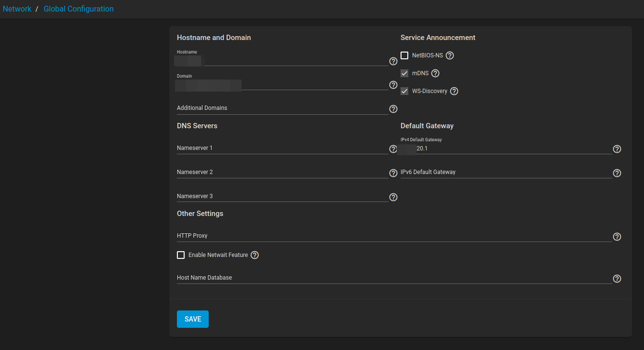
Task: Click the Hostname and Domain heading
Action: [x=214, y=38]
